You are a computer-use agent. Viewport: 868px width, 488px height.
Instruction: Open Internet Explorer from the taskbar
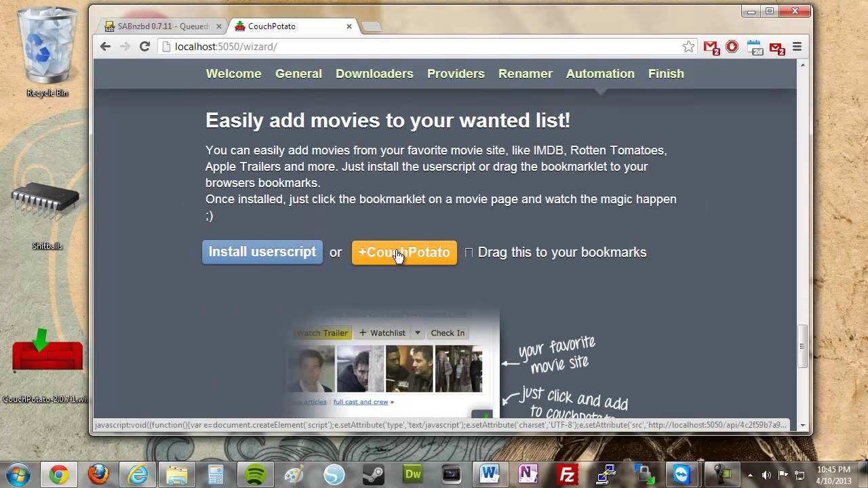click(x=138, y=474)
